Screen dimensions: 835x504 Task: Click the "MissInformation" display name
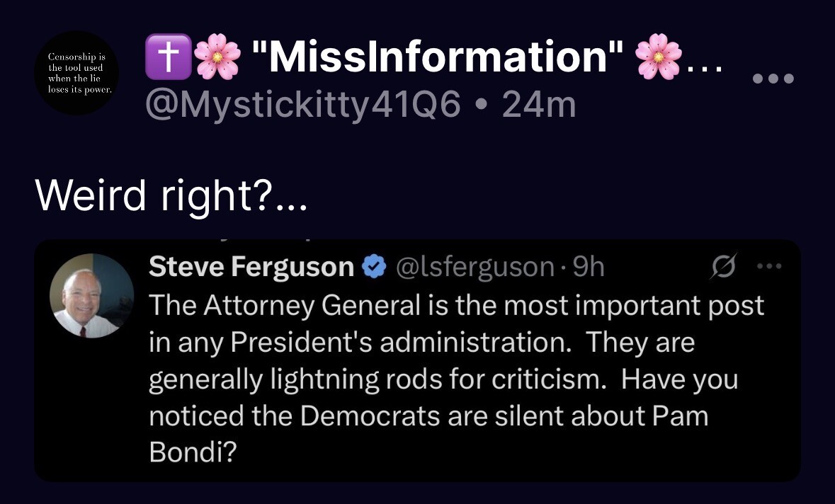click(x=437, y=57)
